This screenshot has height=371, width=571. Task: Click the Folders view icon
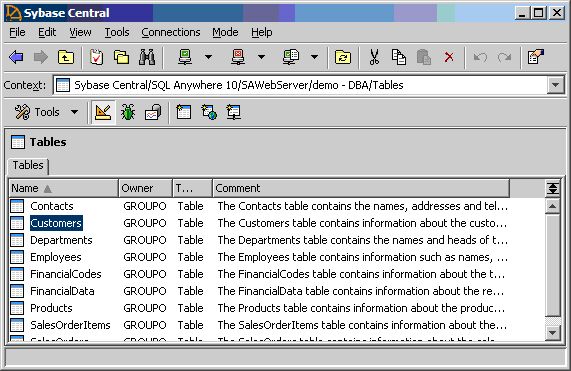point(121,57)
